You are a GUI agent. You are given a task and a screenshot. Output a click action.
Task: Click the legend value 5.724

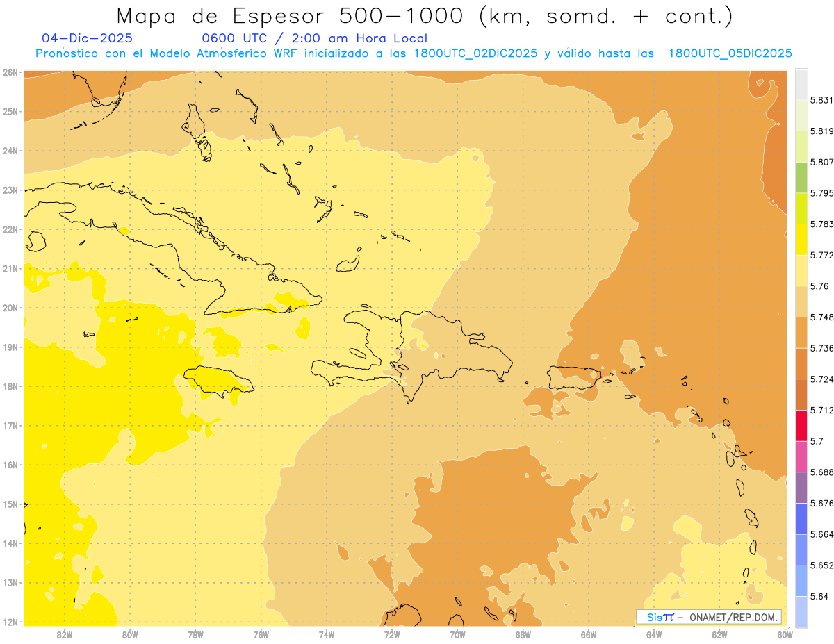(x=823, y=379)
